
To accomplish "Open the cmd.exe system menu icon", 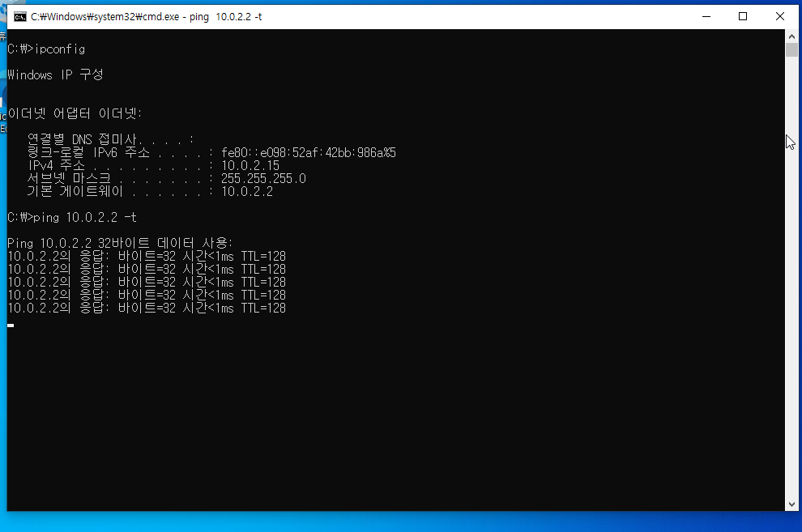I will pyautogui.click(x=20, y=17).
